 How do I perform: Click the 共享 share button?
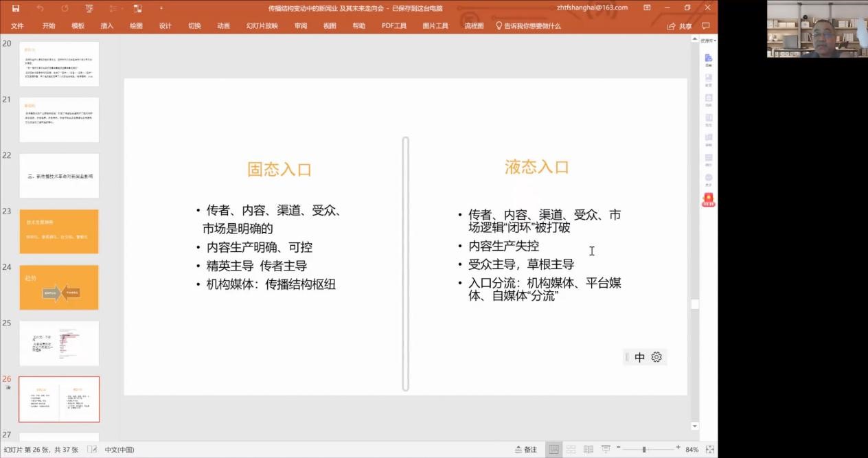coord(680,26)
